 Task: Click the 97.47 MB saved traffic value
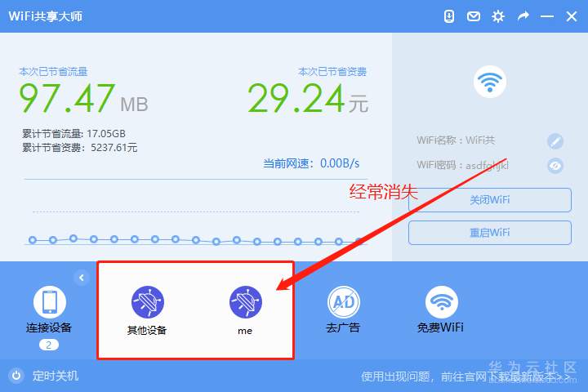pos(83,98)
